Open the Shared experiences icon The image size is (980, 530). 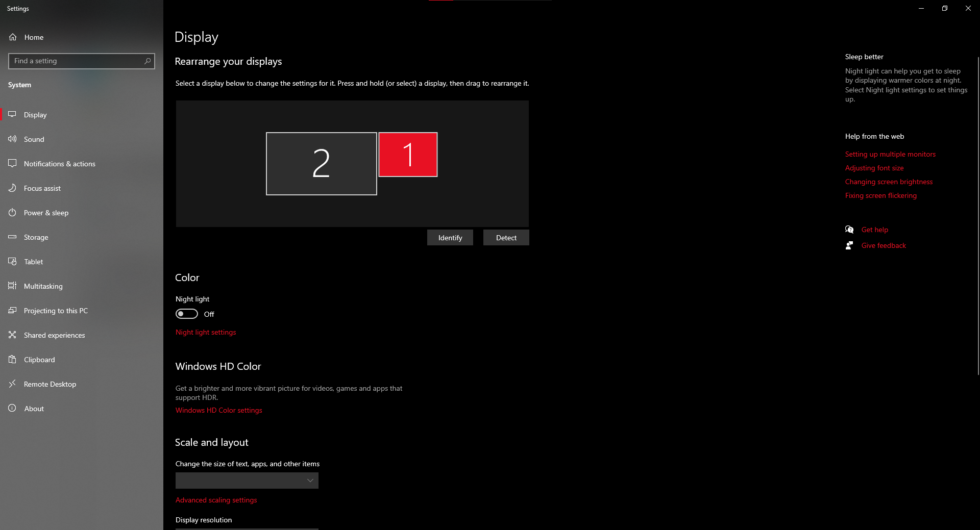click(12, 335)
